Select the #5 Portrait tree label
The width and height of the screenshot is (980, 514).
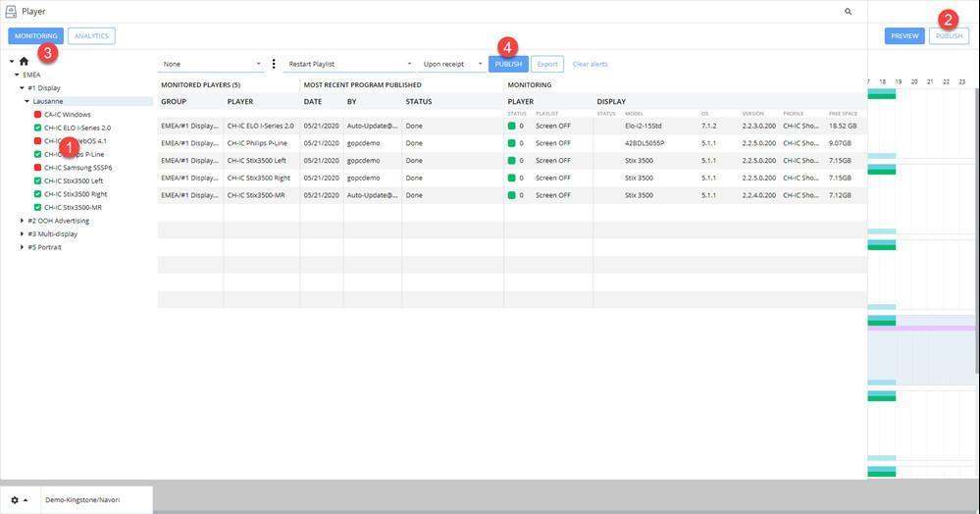[x=45, y=247]
